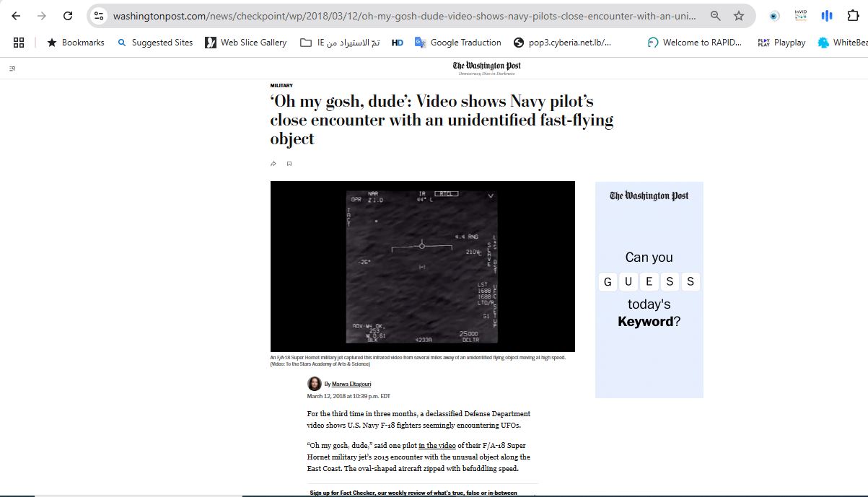Open the browser extensions puzzle icon
Screen dimensions: 868x497
point(853,16)
